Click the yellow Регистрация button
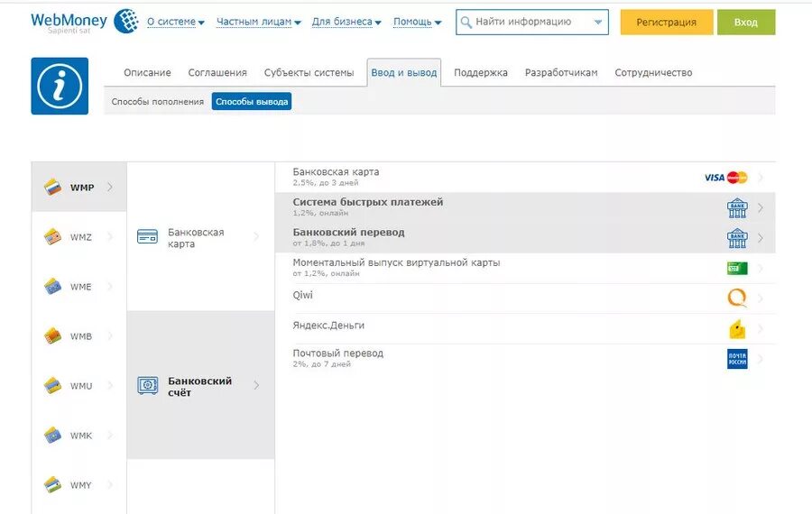Screen dimensions: 812x514 pyautogui.click(x=667, y=23)
